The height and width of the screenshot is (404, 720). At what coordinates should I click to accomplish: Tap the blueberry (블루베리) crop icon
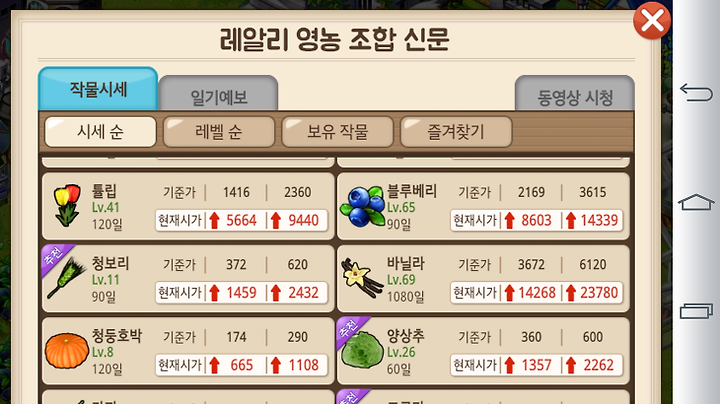(x=363, y=206)
